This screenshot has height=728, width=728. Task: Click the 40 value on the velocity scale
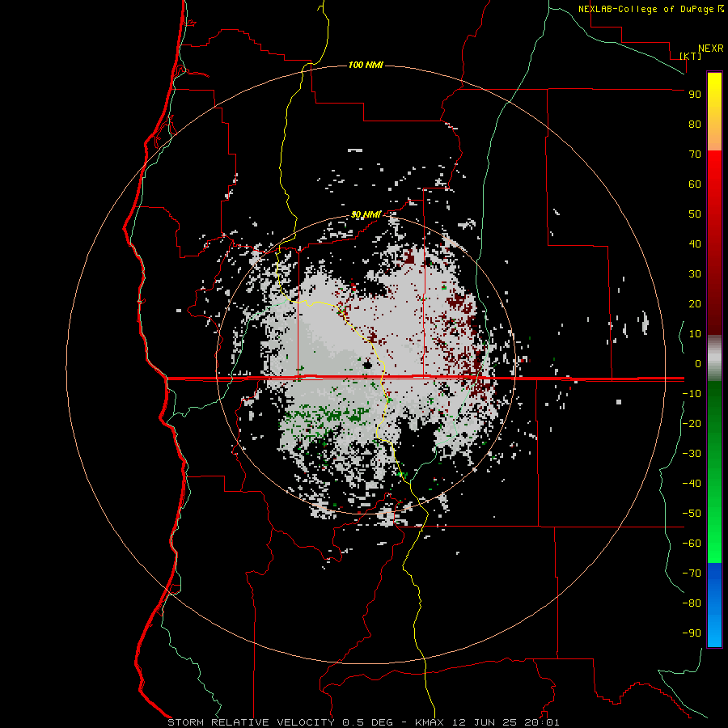[695, 244]
